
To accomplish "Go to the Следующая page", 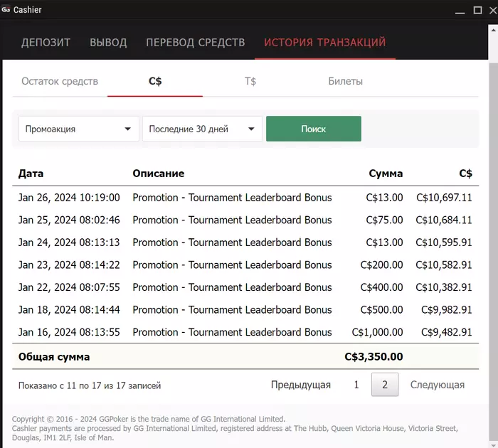I will (x=438, y=385).
